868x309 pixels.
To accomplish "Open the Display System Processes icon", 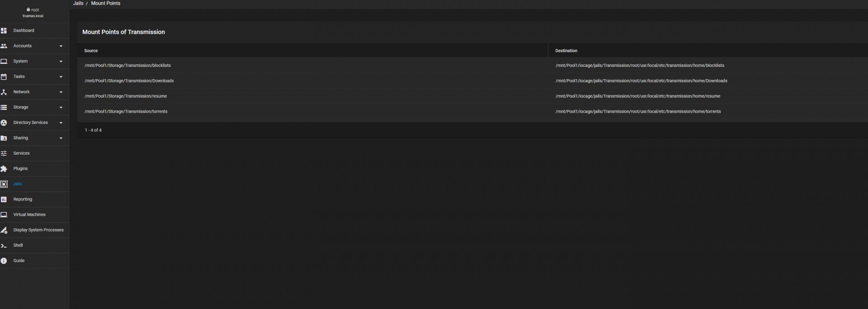I will pos(4,230).
